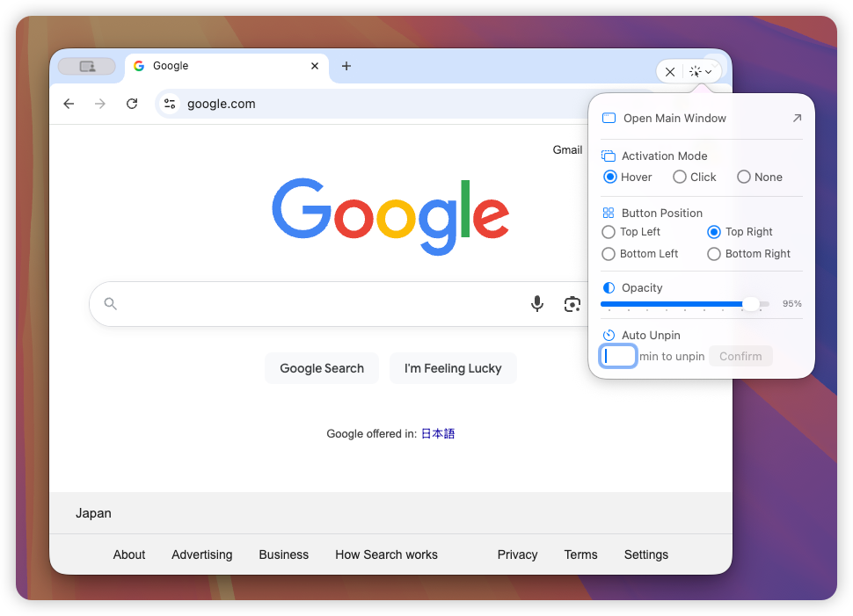Set button position to Top Right
Viewport: 853px width, 616px height.
pos(740,232)
